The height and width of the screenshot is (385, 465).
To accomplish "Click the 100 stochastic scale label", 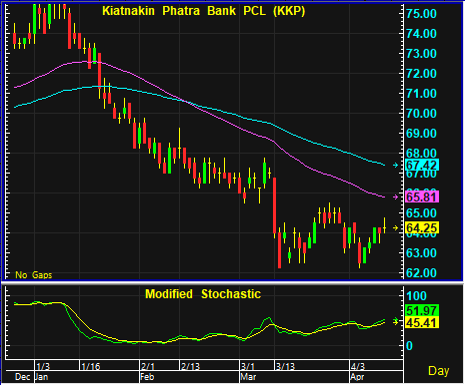I will [x=416, y=296].
